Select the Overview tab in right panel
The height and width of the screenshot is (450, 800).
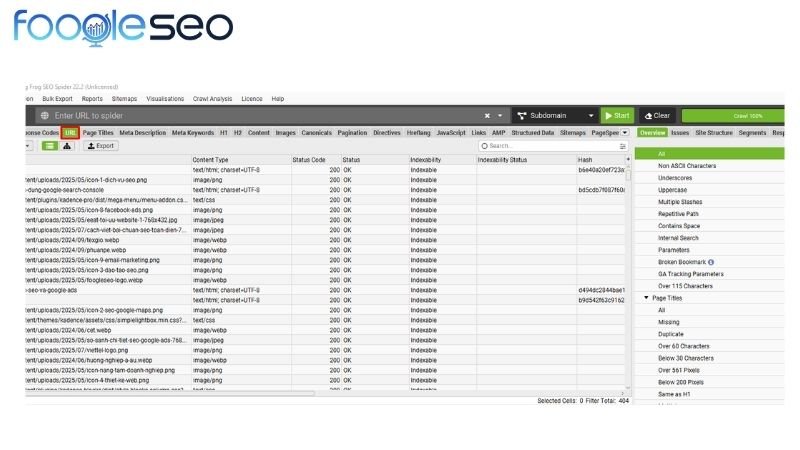(653, 133)
